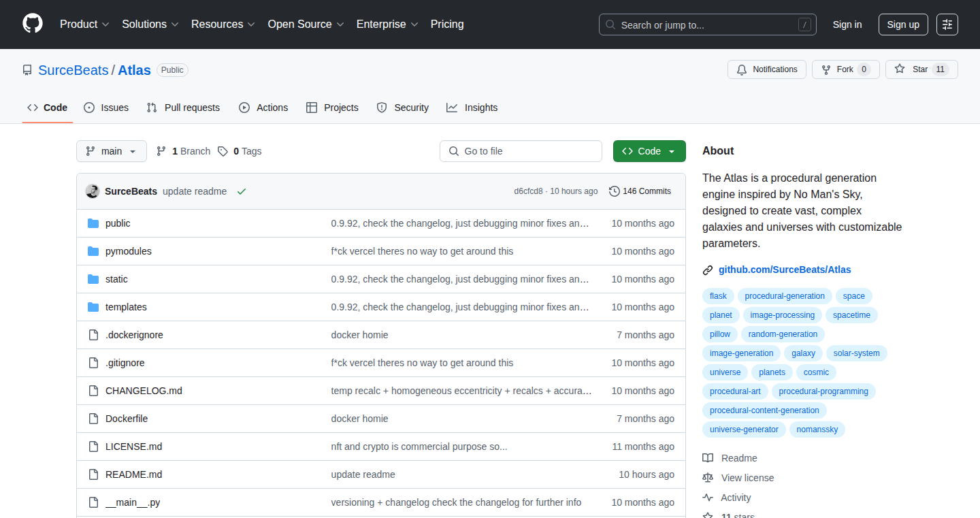Click the scales icon next to View license

[x=708, y=478]
